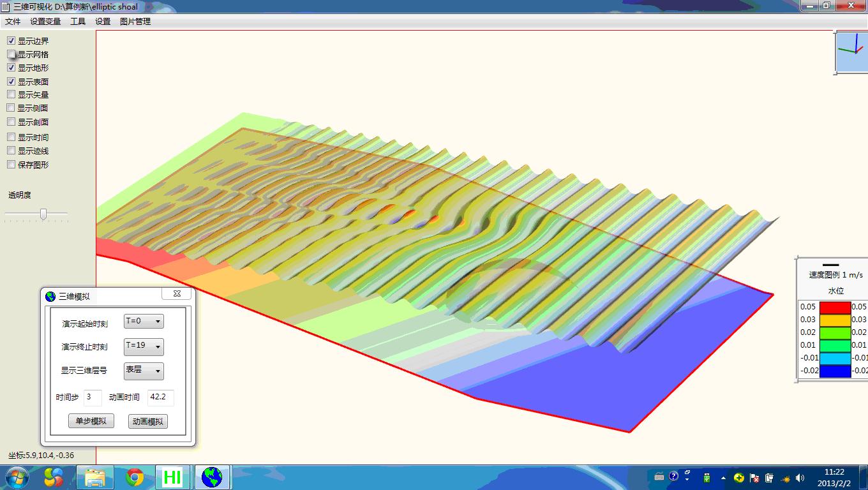Click the 3D axis orientation widget
Screen dimensions: 868x490
click(x=851, y=52)
